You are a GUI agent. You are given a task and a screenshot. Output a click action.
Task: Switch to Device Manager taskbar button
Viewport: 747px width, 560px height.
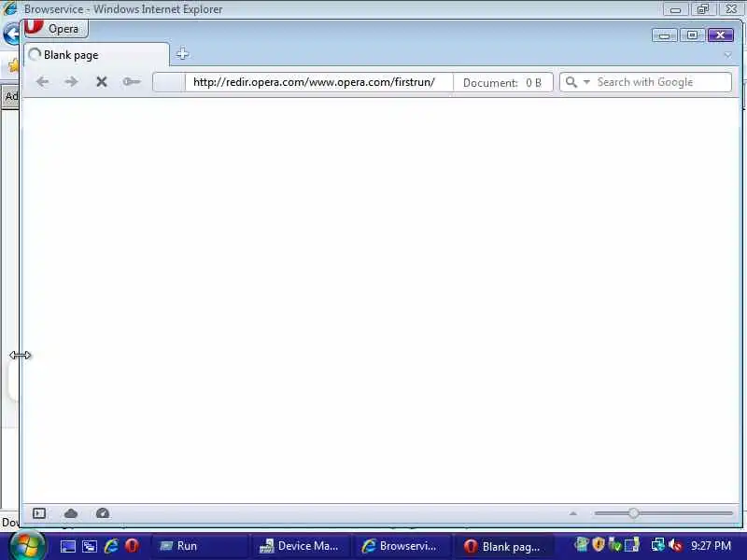[301, 546]
